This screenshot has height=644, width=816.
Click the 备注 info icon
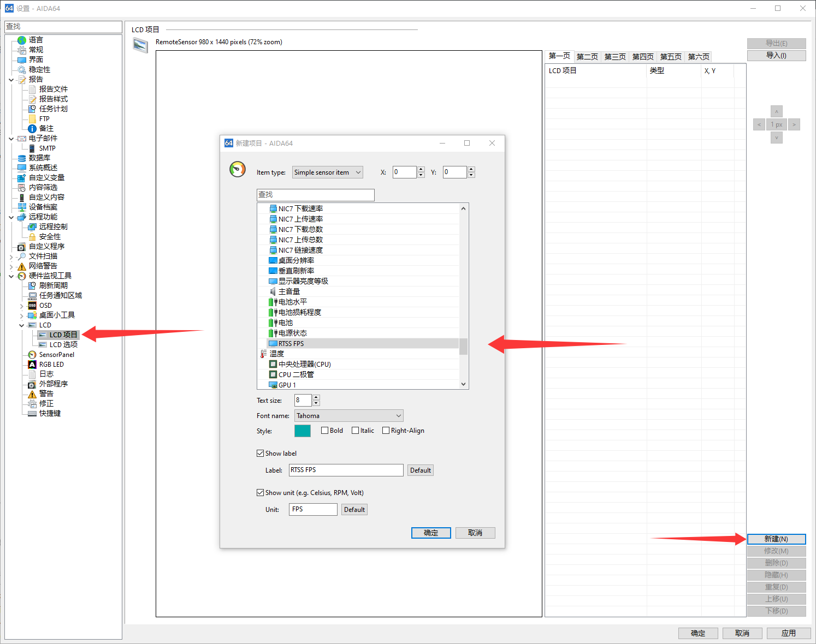(32, 129)
